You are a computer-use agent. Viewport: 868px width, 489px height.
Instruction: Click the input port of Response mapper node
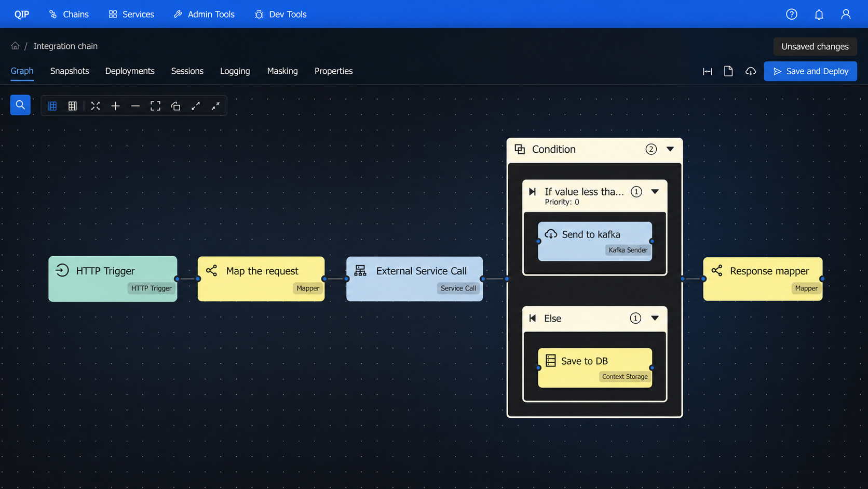click(703, 279)
